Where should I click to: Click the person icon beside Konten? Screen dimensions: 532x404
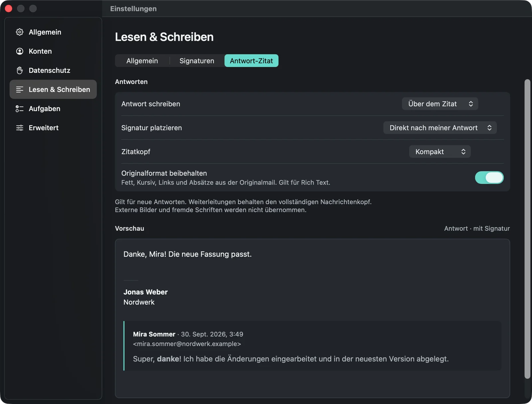coord(20,51)
